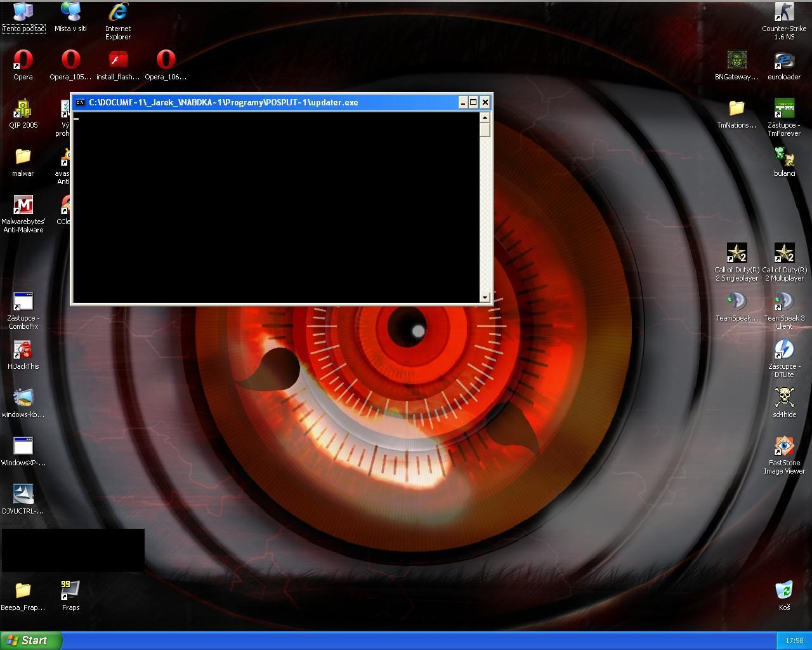Select the Internet Explorer desktop icon
This screenshot has width=812, height=650.
118,13
